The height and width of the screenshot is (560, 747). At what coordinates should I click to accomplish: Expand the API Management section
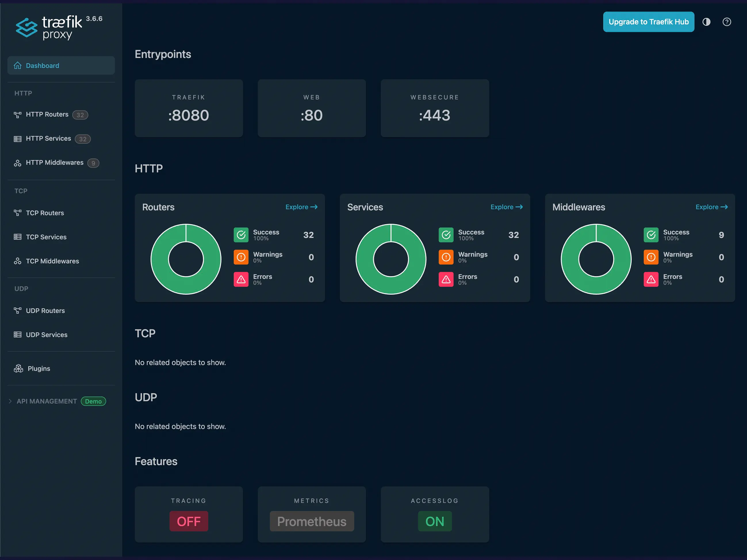[10, 401]
